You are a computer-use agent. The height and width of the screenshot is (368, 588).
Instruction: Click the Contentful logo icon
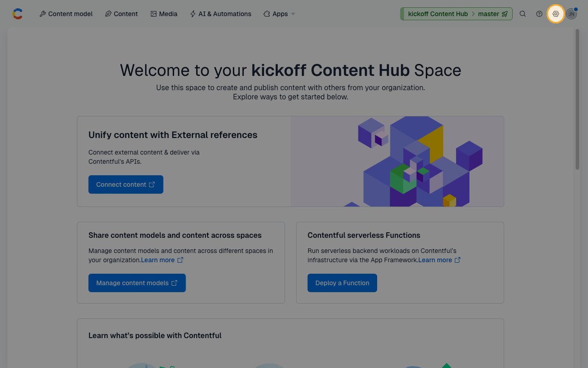[17, 14]
